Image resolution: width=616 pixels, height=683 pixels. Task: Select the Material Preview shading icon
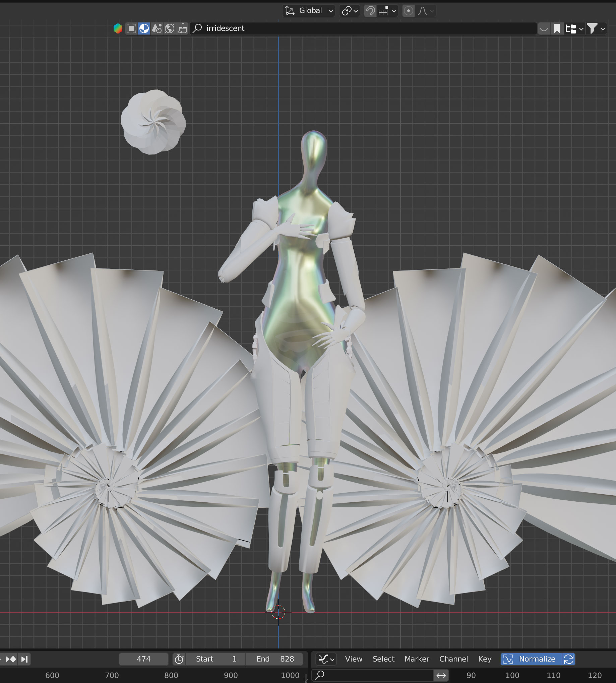click(x=143, y=28)
